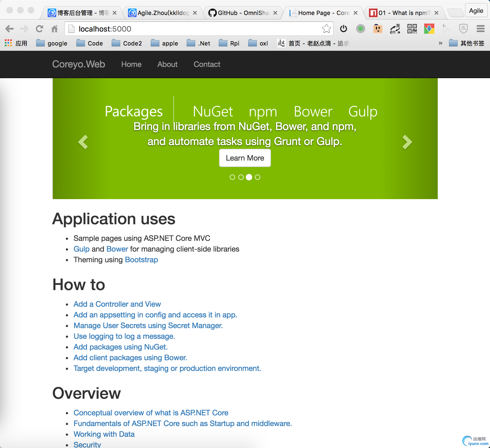The height and width of the screenshot is (448, 490).
Task: Click the Coreyo.Web brand link
Action: click(79, 64)
